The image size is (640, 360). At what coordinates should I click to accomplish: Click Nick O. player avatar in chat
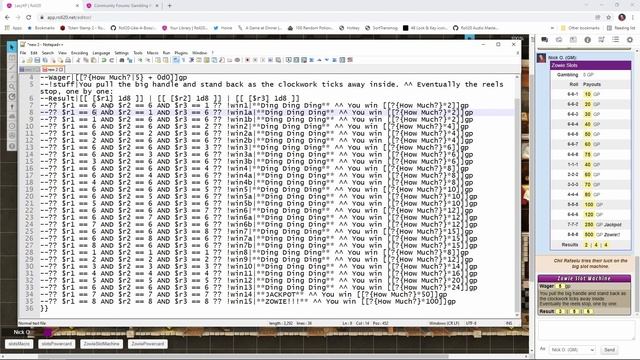click(542, 58)
